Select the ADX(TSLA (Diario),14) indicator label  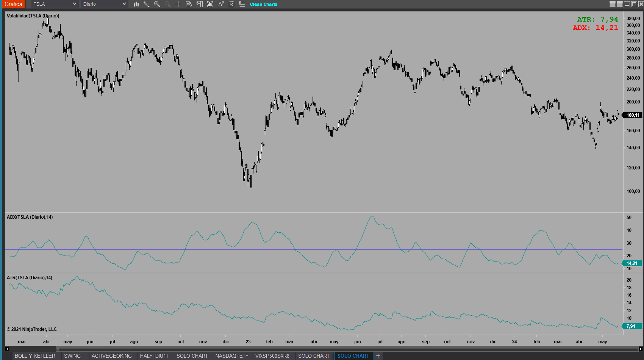click(x=30, y=217)
